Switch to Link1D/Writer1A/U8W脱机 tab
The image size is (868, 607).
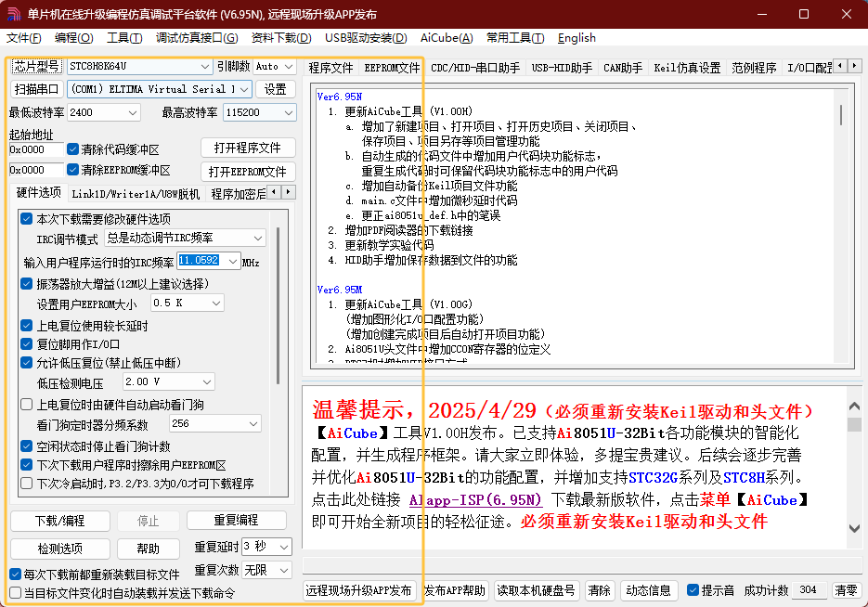pyautogui.click(x=136, y=194)
